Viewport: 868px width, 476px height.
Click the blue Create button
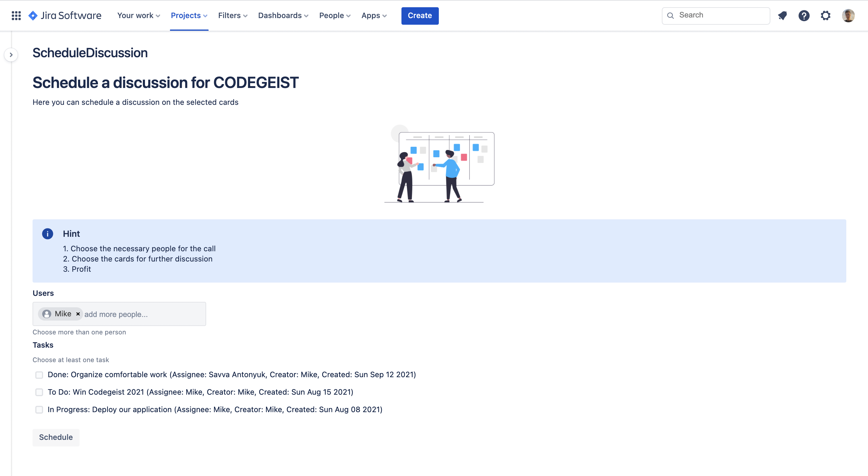click(420, 15)
